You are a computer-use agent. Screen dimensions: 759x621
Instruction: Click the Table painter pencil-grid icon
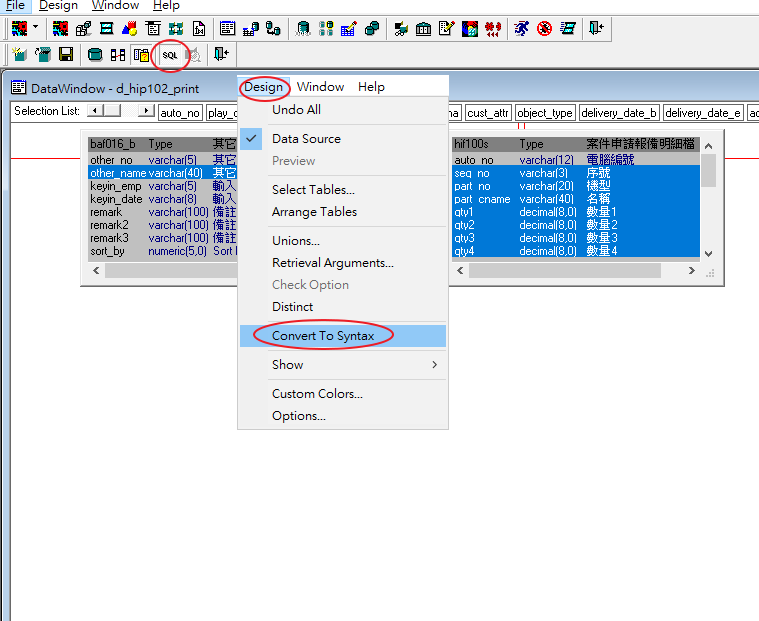pos(349,29)
